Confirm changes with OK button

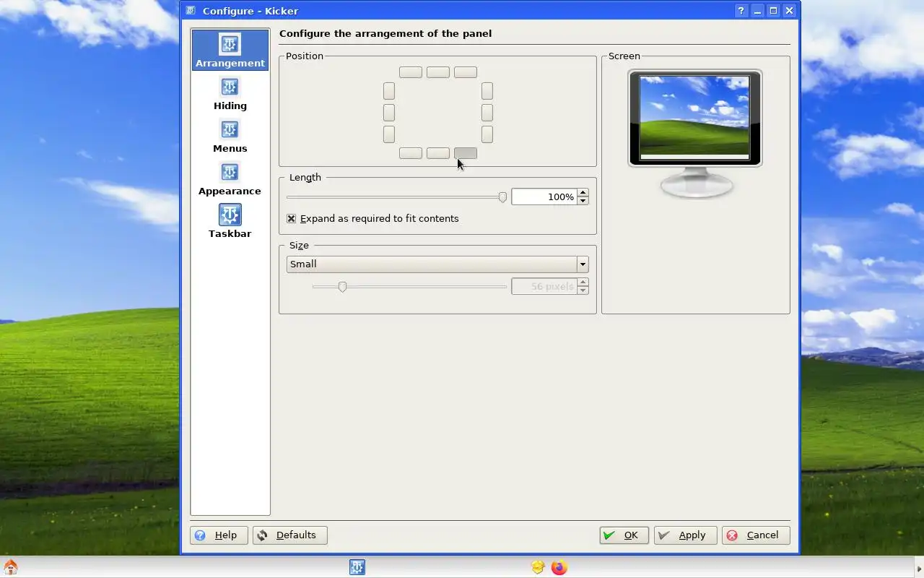coord(624,535)
